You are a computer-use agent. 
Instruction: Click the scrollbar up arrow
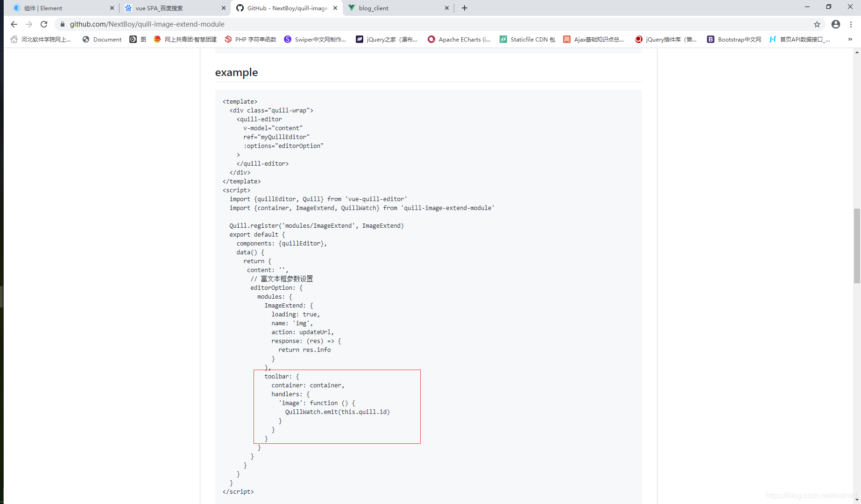(x=857, y=52)
